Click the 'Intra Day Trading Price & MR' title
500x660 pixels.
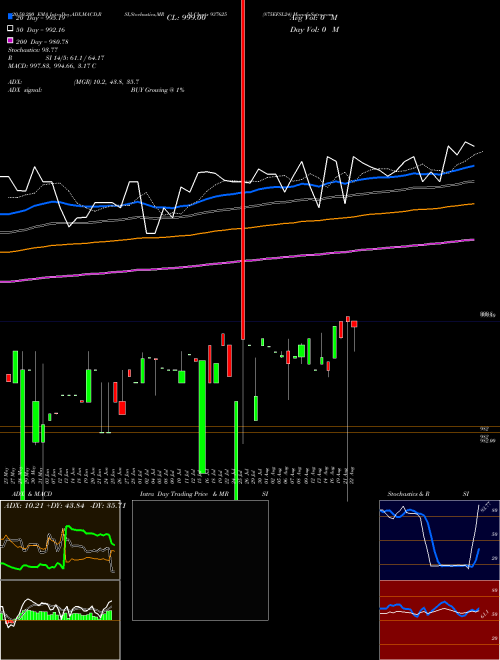pyautogui.click(x=184, y=494)
